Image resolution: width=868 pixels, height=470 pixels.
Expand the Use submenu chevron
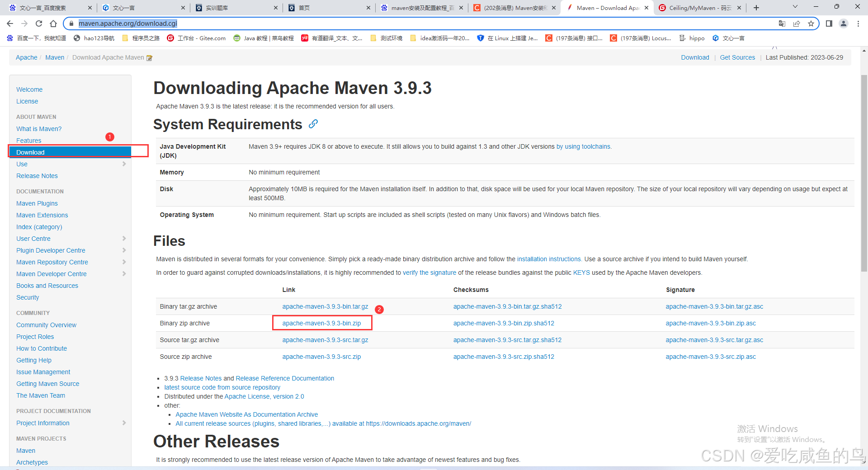tap(124, 164)
